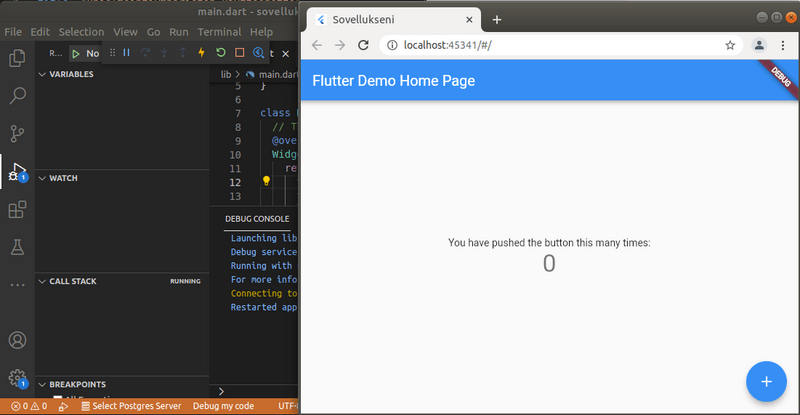This screenshot has height=415, width=800.
Task: Restart the debug session
Action: [221, 53]
